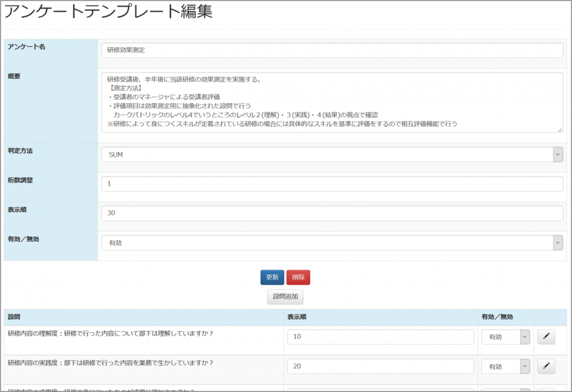Click the 表示順 field showing 30

tap(332, 213)
